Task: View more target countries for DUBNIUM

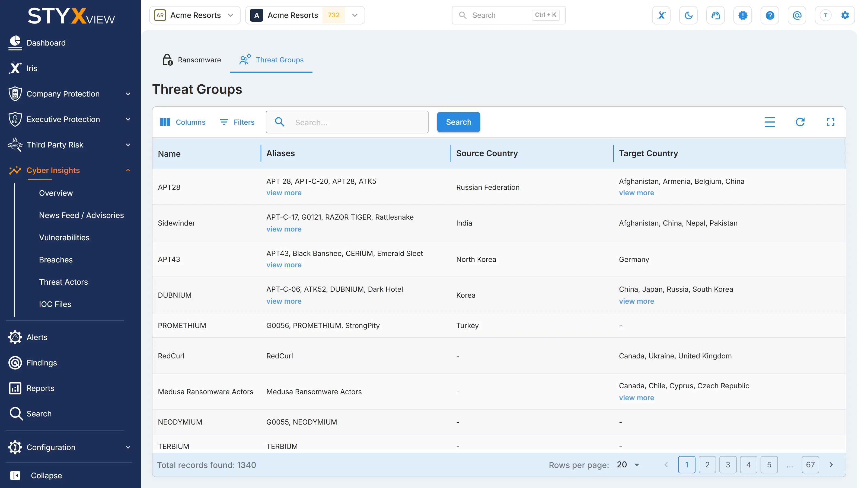Action: click(636, 301)
